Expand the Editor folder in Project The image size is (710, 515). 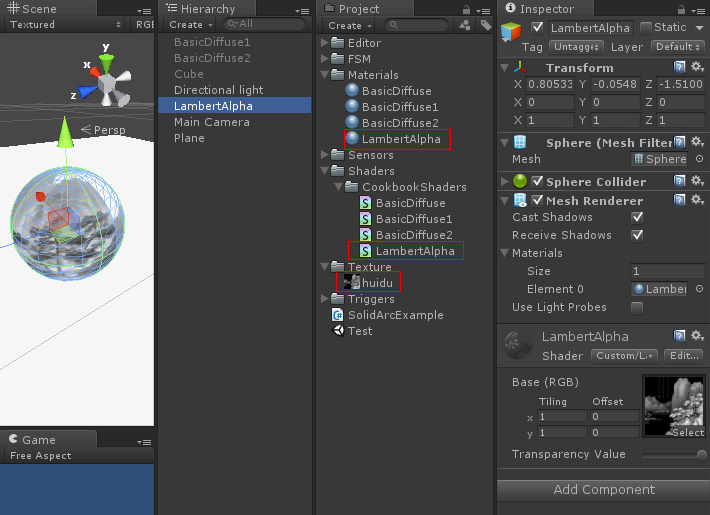[325, 43]
